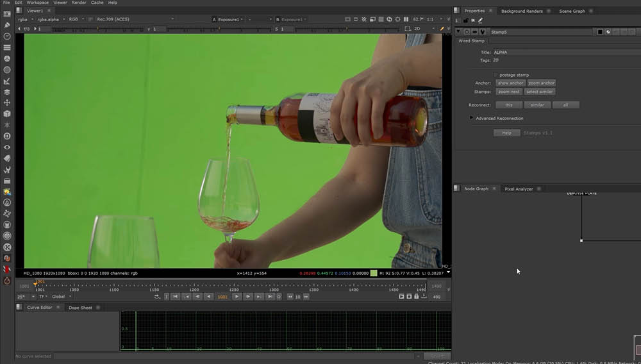Click the wrench icon beside Stamp5
Screen dimensions: 641x364
coord(482,31)
